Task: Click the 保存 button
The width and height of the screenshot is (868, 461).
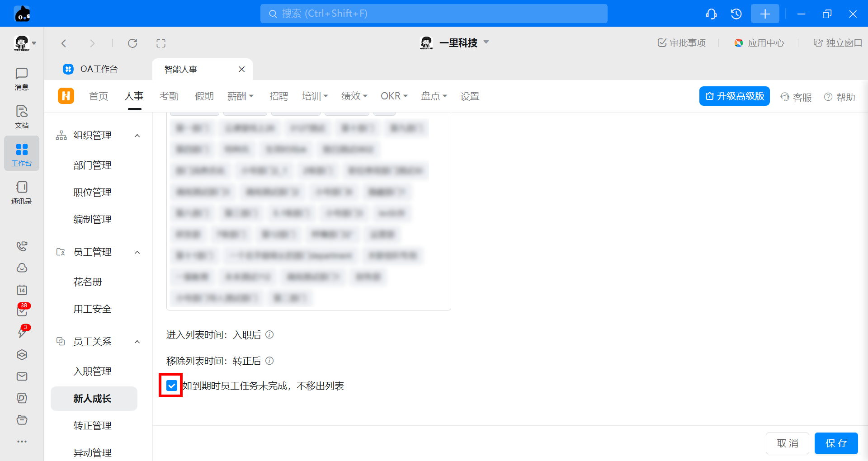Action: coord(835,443)
